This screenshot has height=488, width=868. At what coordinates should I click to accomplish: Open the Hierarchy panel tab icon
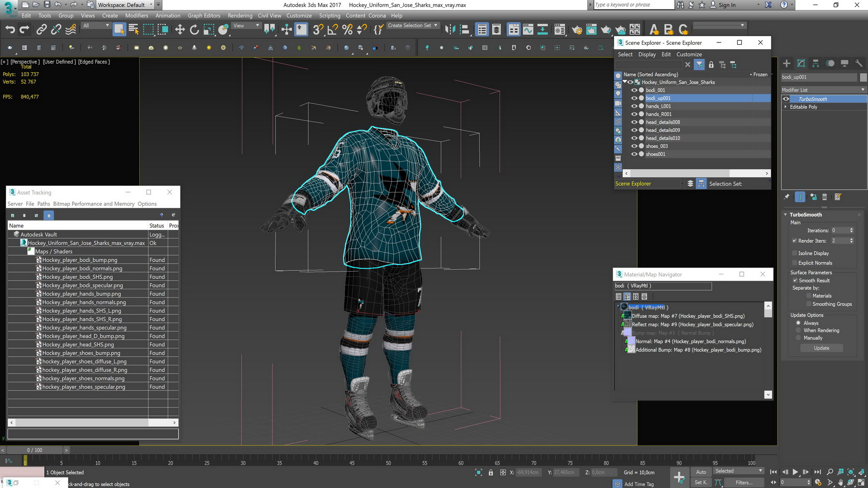click(x=816, y=63)
